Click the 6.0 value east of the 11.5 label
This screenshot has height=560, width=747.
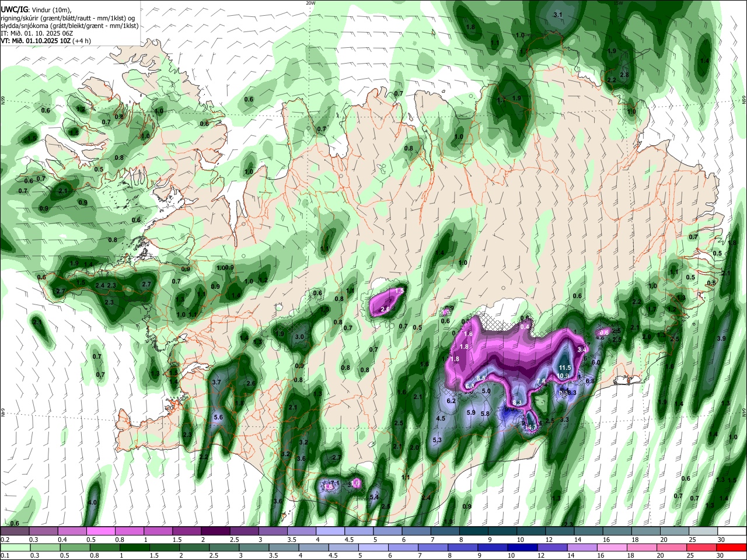click(x=596, y=363)
